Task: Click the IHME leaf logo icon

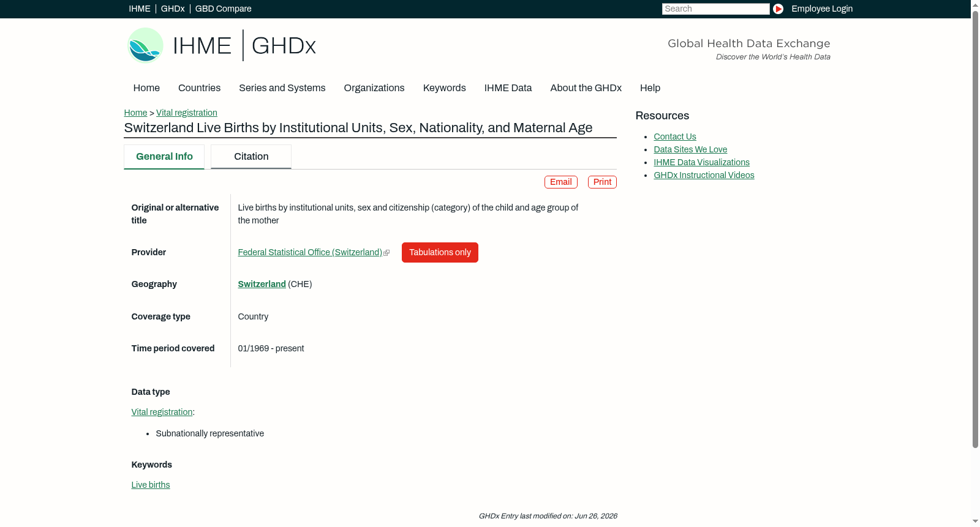Action: point(145,45)
